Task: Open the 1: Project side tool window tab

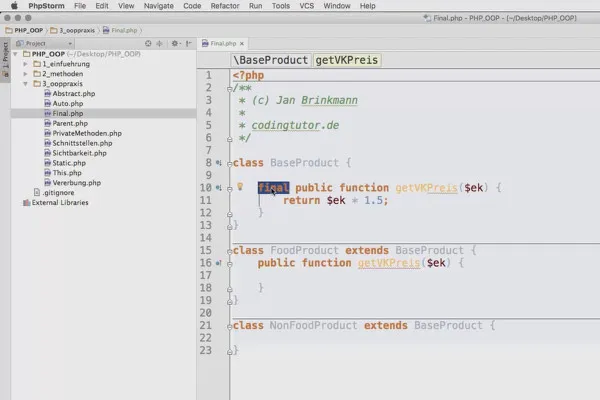Action: point(5,59)
